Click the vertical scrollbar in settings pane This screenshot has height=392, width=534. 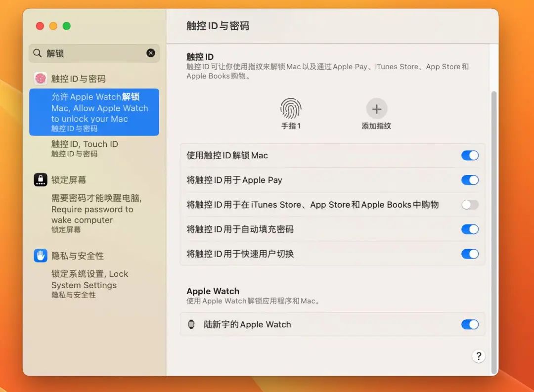tap(493, 232)
